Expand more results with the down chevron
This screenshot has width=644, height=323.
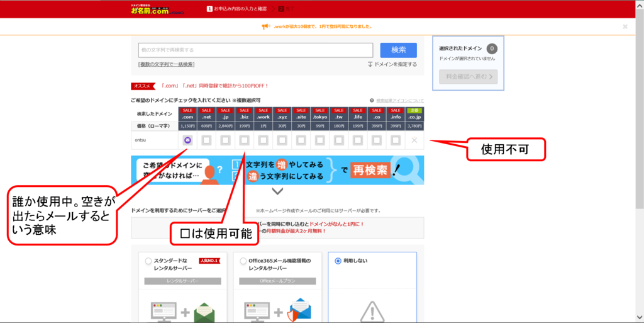(277, 191)
